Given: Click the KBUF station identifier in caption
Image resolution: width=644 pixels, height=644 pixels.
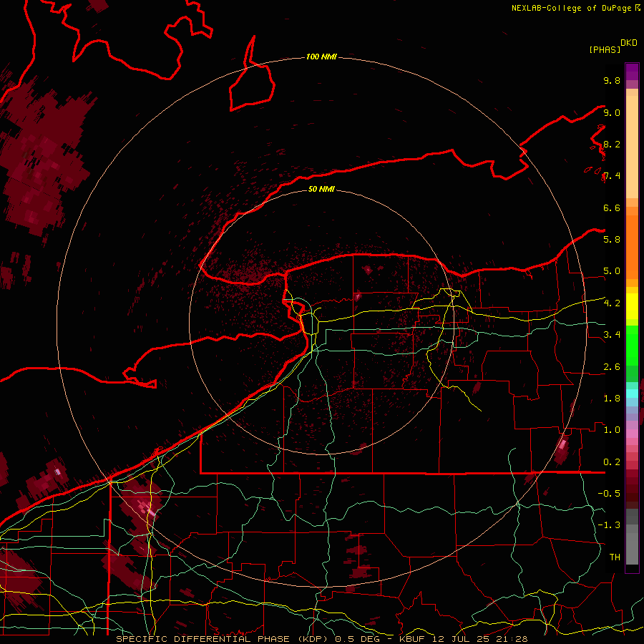Looking at the screenshot, I should [413, 639].
